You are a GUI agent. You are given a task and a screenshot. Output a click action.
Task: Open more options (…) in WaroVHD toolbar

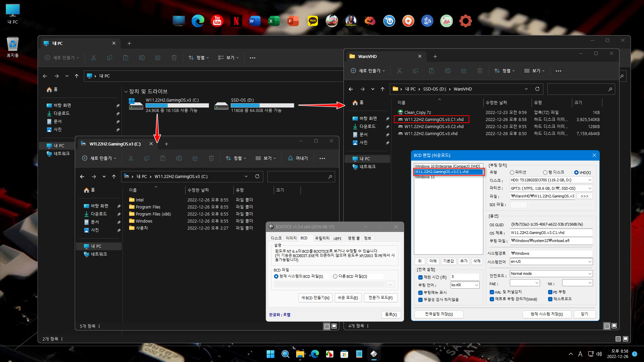point(558,71)
